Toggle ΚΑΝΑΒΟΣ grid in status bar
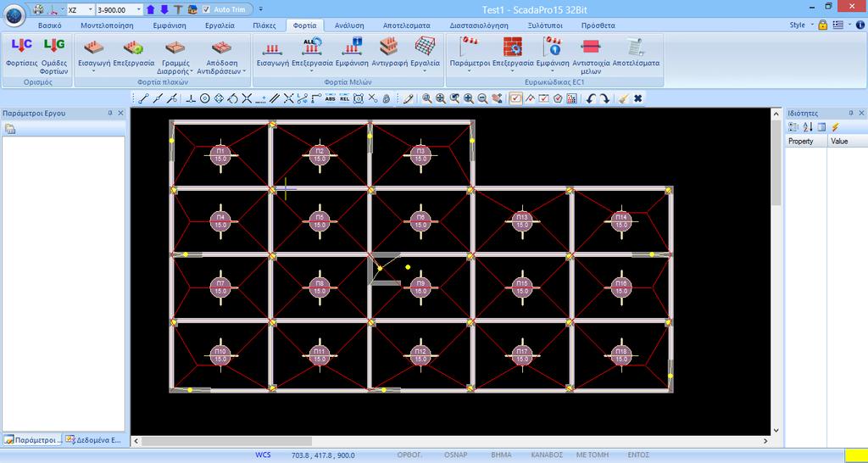Image resolution: width=868 pixels, height=463 pixels. (547, 455)
